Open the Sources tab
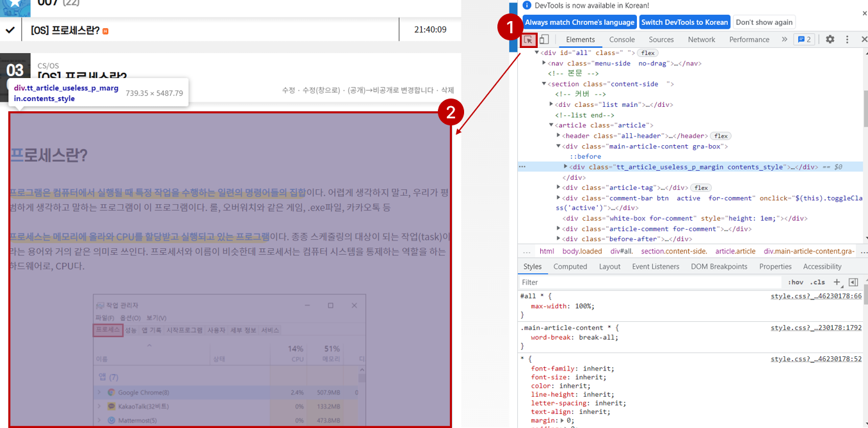This screenshot has height=428, width=868. (661, 40)
